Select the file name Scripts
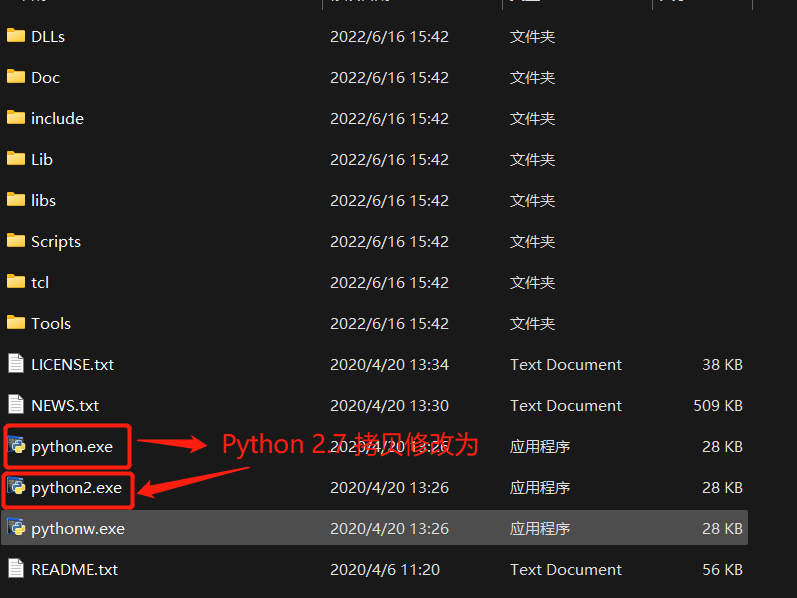This screenshot has height=598, width=797. 56,242
